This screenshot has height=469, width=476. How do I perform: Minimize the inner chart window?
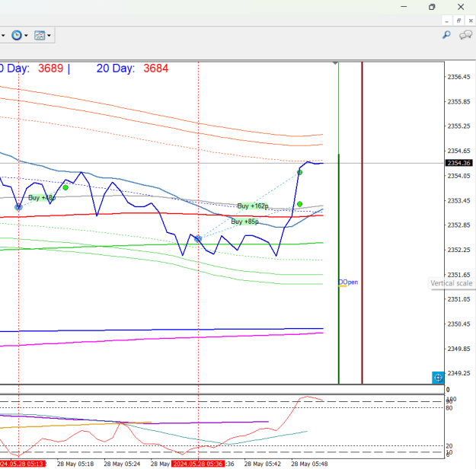coord(446,21)
